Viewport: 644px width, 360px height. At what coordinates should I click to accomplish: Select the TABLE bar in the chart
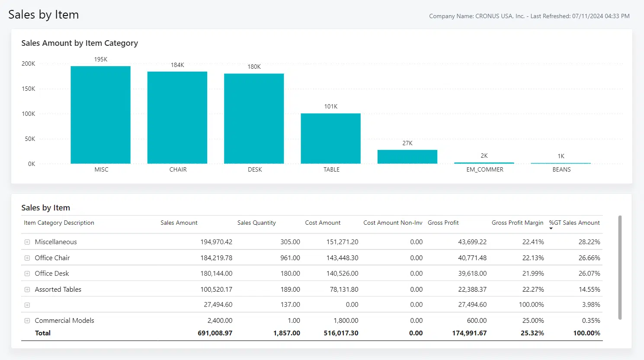click(331, 138)
